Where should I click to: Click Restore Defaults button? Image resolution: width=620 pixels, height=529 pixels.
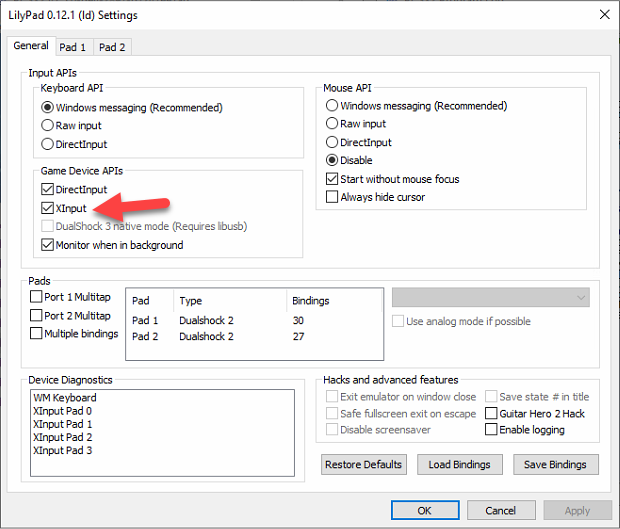[364, 464]
